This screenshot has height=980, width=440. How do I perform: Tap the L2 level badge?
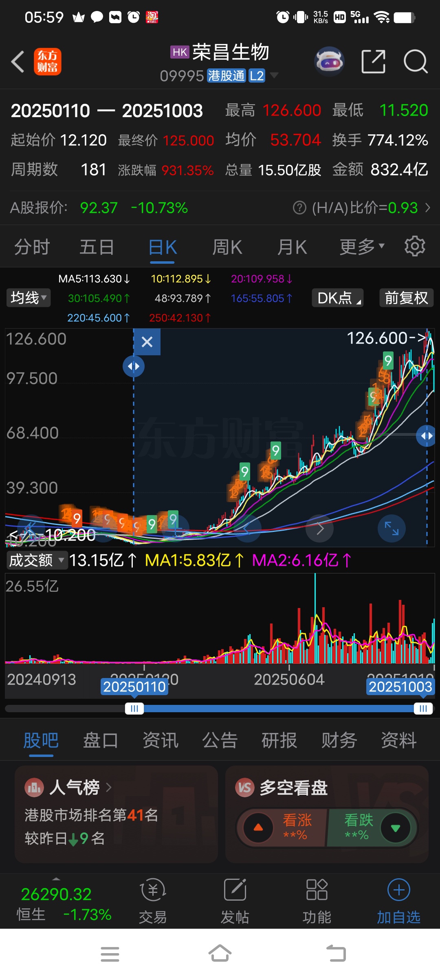click(x=257, y=76)
